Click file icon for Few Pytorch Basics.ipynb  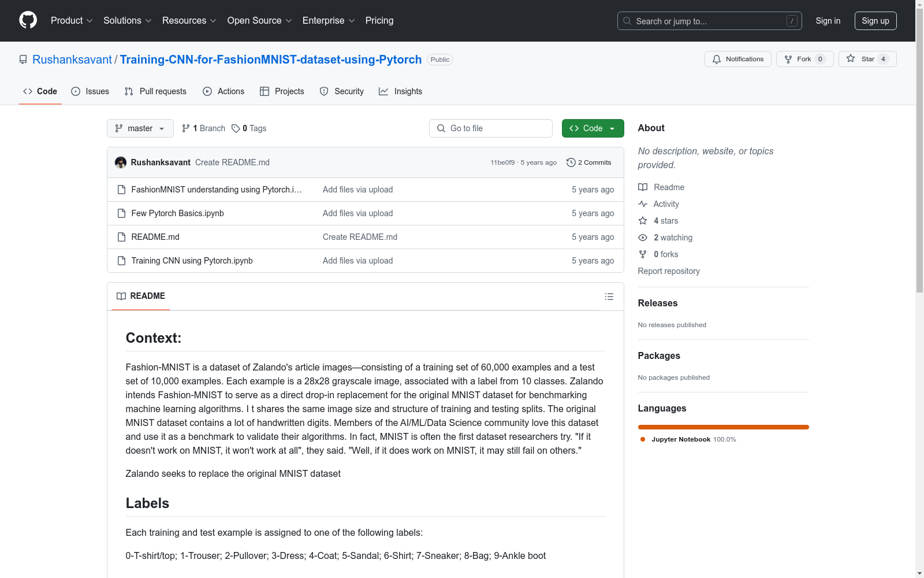pos(121,213)
